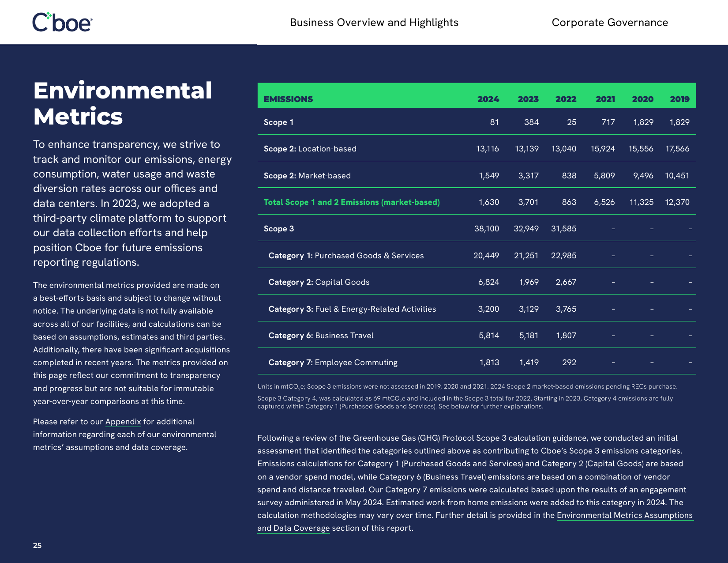Click the Market-based 2022 value 838

(x=569, y=176)
